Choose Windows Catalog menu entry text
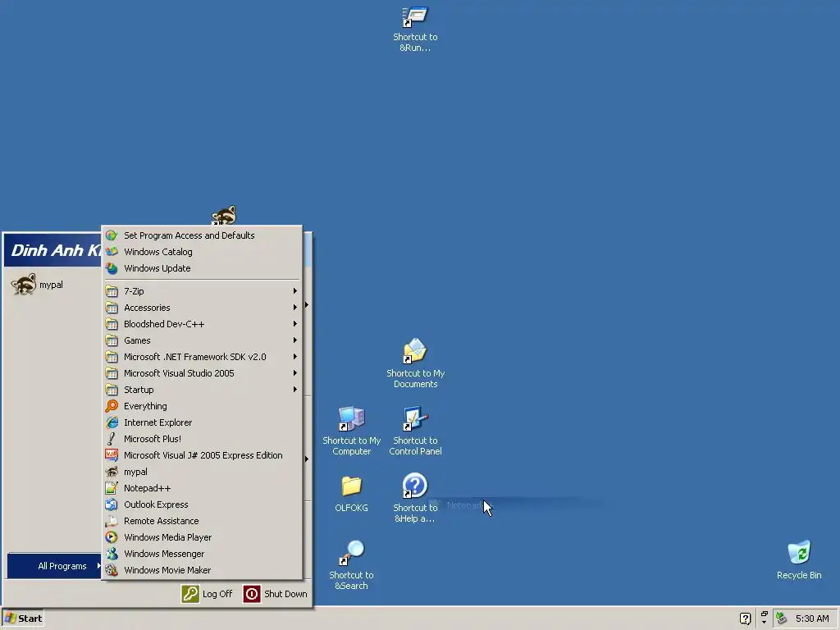 tap(158, 252)
